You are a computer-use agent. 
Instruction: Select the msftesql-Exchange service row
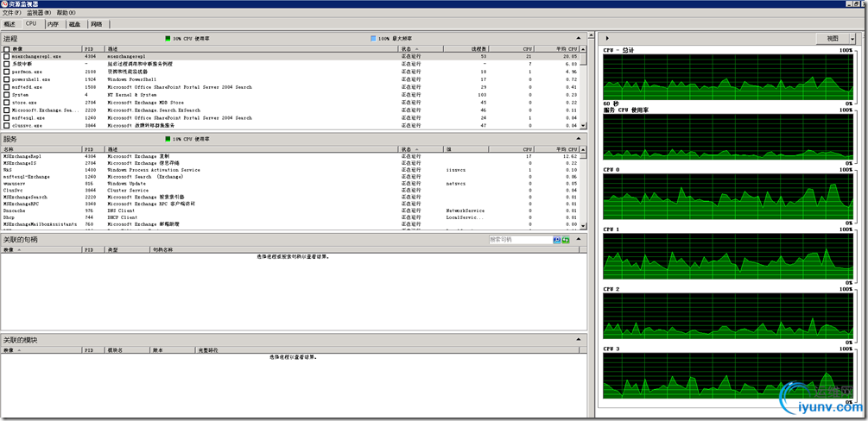click(x=290, y=177)
